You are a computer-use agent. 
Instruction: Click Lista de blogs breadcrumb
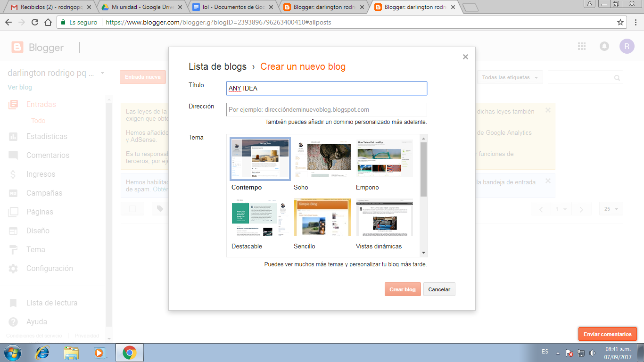coord(217,66)
